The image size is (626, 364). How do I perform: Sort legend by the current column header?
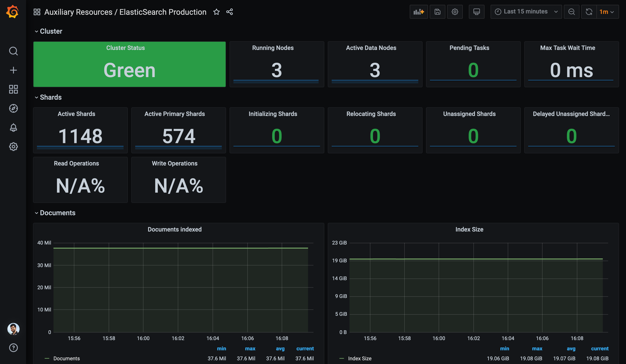coord(305,349)
